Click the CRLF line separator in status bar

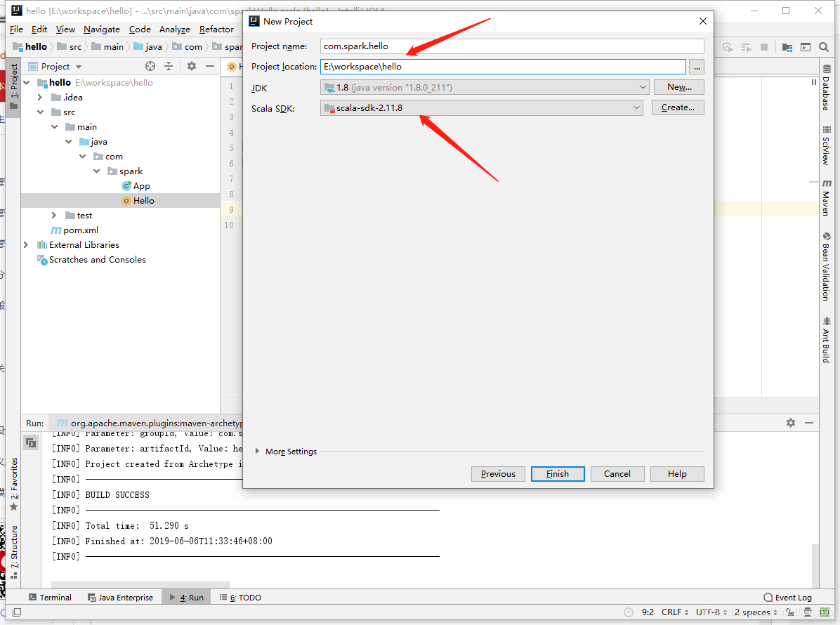click(675, 612)
